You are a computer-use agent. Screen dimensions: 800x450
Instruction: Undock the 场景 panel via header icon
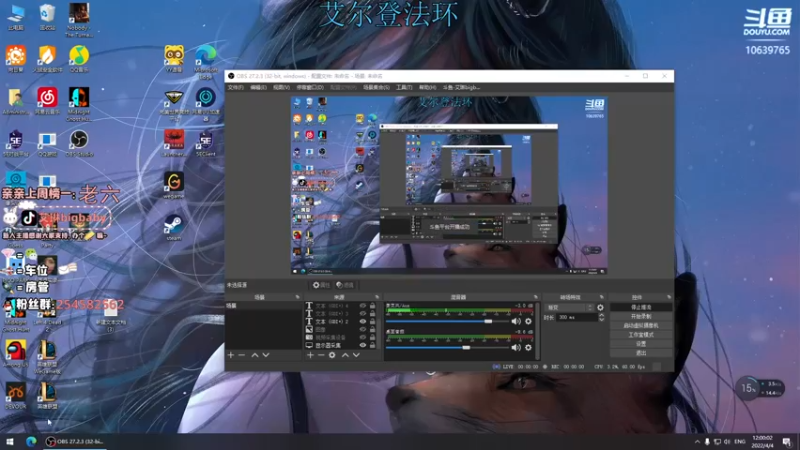point(297,297)
